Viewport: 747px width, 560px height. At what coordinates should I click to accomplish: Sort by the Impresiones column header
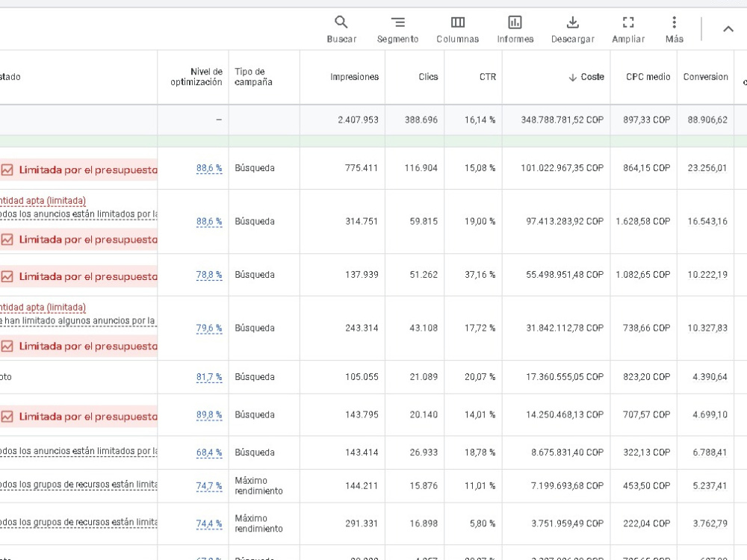[x=354, y=77]
